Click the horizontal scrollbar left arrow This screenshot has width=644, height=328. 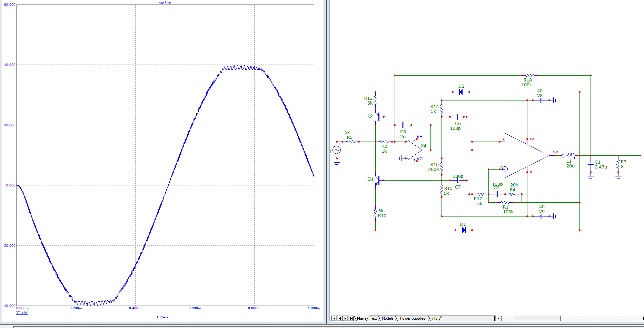[499, 318]
